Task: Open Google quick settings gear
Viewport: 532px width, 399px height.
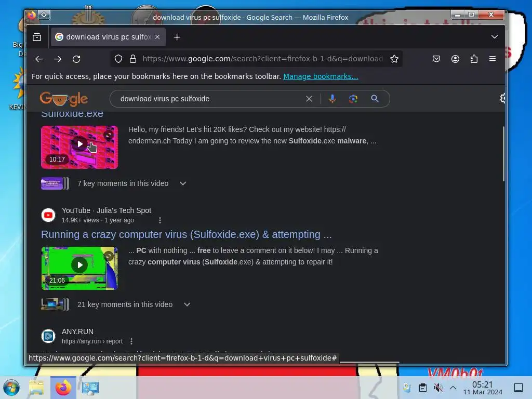Action: [x=502, y=98]
